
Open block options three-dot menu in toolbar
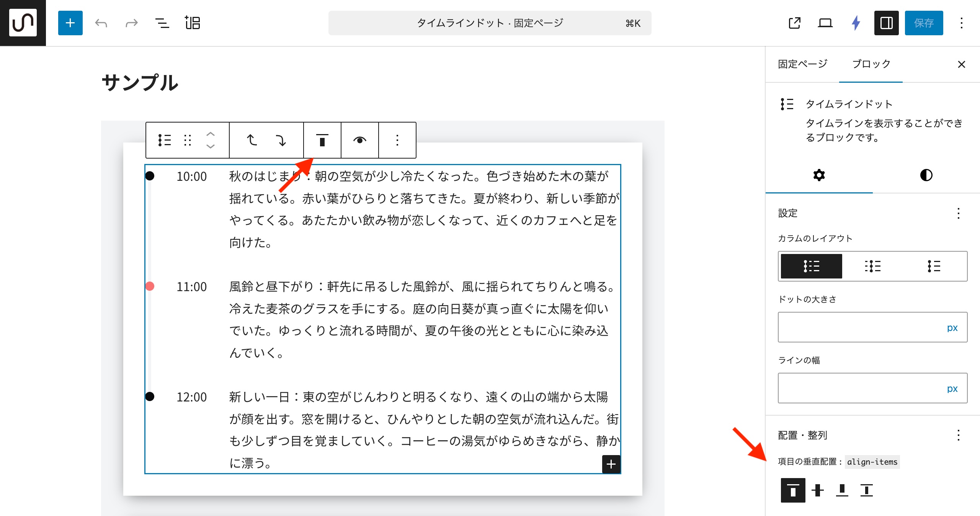[397, 140]
